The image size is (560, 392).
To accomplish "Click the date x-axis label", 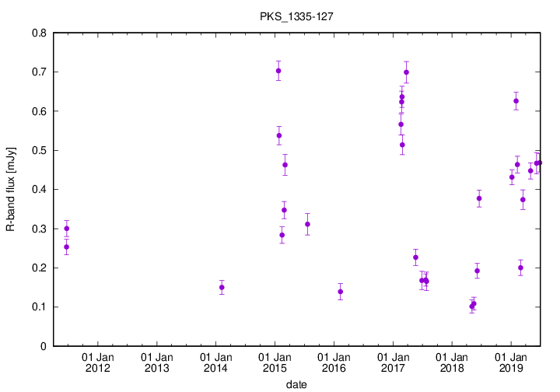I will 295,384.
